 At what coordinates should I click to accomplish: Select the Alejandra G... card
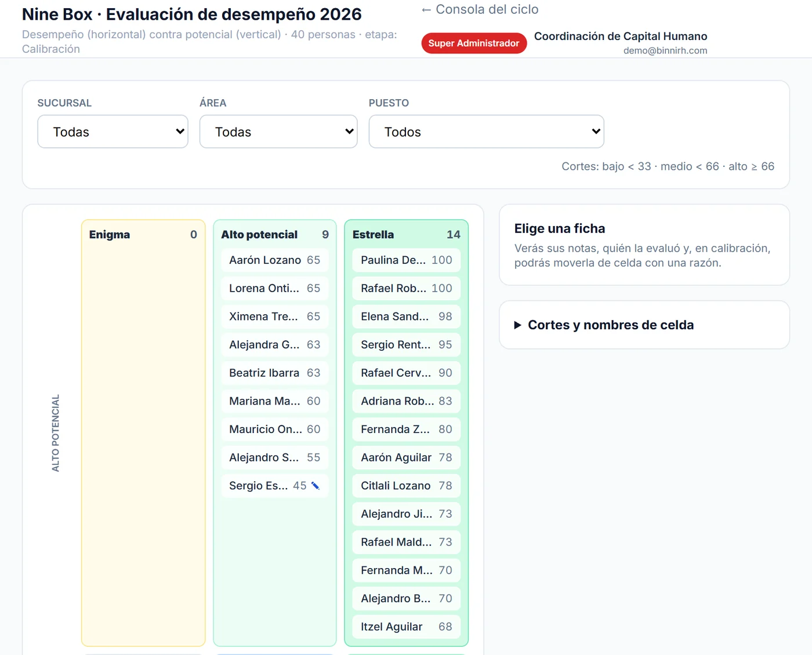275,345
